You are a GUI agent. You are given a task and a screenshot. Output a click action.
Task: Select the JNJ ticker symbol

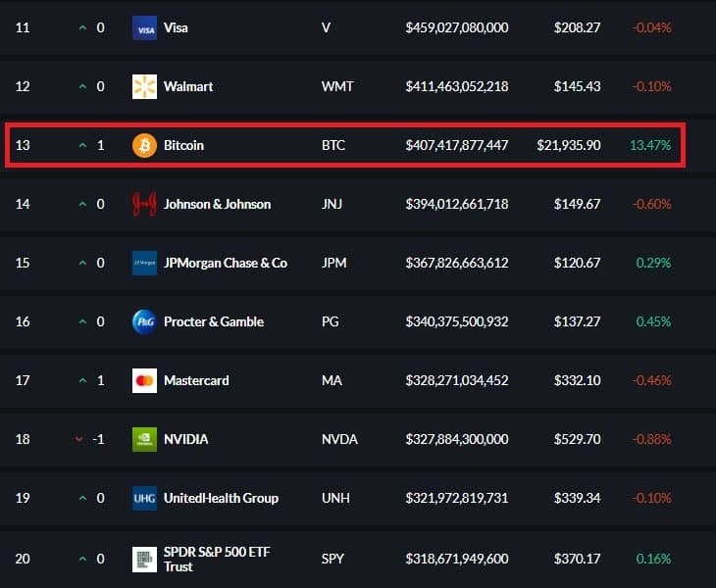tap(332, 205)
